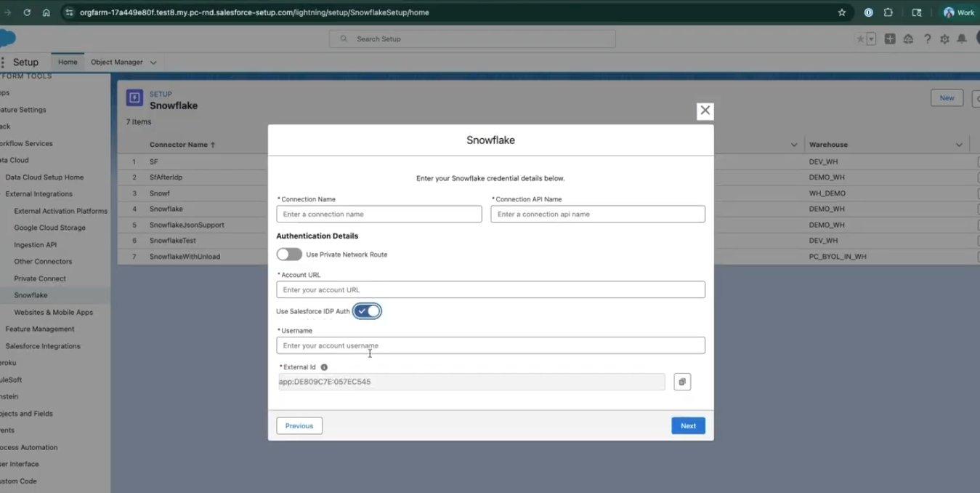Open Data Cloud Setup Home

click(44, 177)
